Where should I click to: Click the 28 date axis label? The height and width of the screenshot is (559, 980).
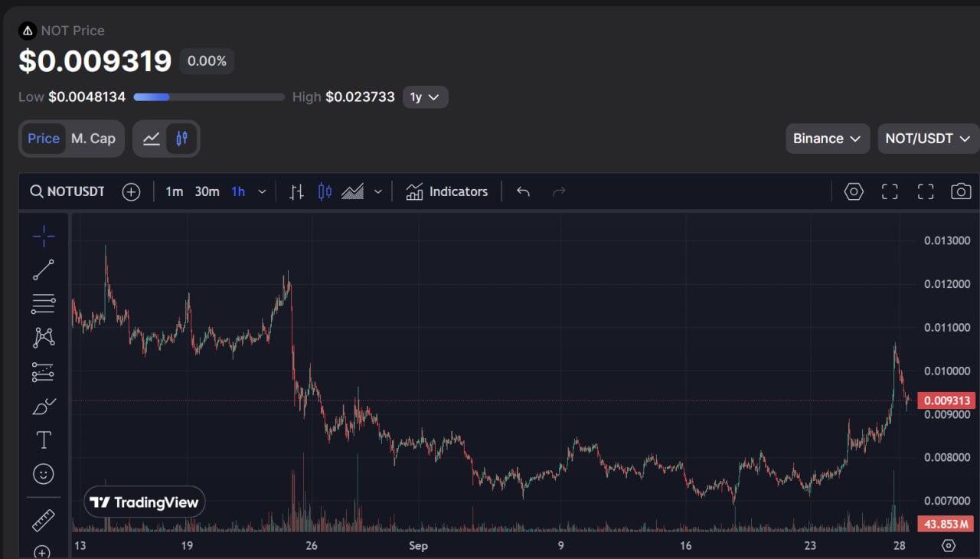(x=900, y=546)
